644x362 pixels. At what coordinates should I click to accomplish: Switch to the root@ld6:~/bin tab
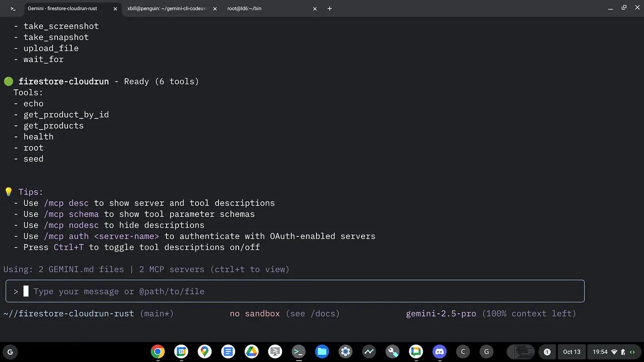(x=267, y=9)
